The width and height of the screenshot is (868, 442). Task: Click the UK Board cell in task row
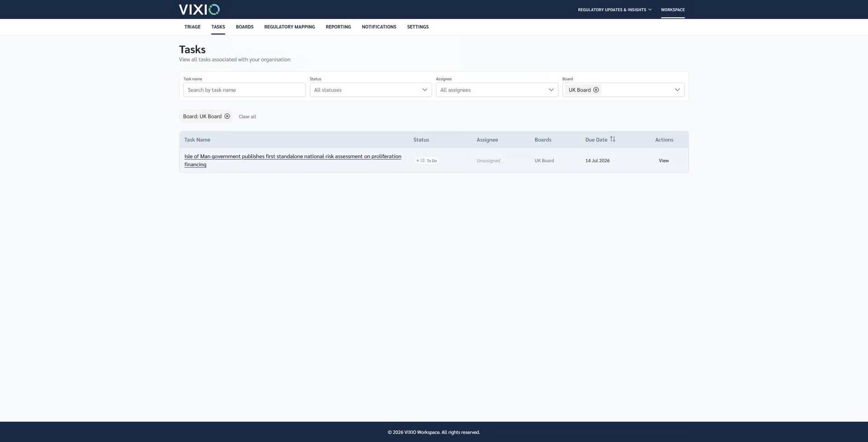(x=544, y=161)
